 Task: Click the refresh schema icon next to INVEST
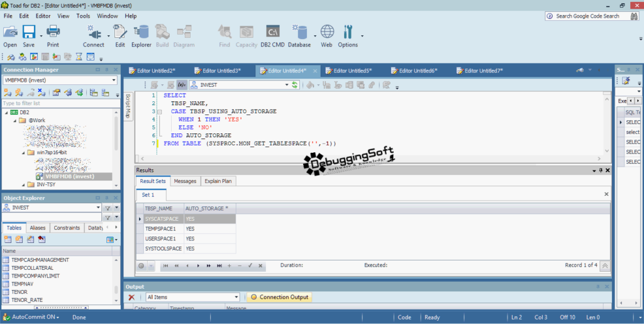click(294, 85)
